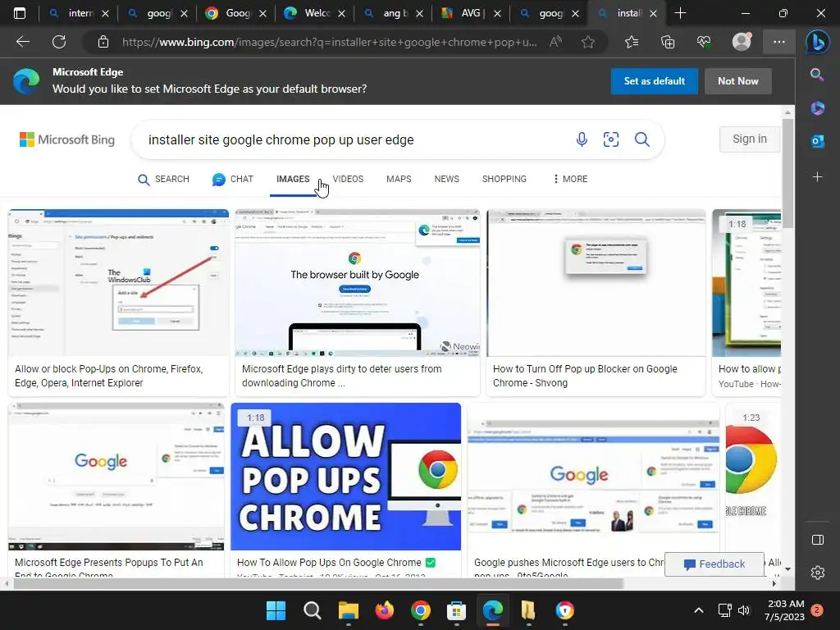Open the NEWS tab
Image resolution: width=840 pixels, height=630 pixels.
[447, 179]
